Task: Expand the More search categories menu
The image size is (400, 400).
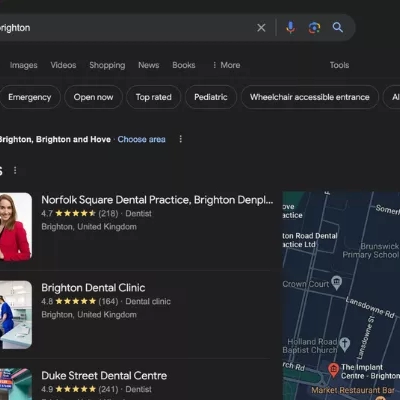Action: [226, 65]
